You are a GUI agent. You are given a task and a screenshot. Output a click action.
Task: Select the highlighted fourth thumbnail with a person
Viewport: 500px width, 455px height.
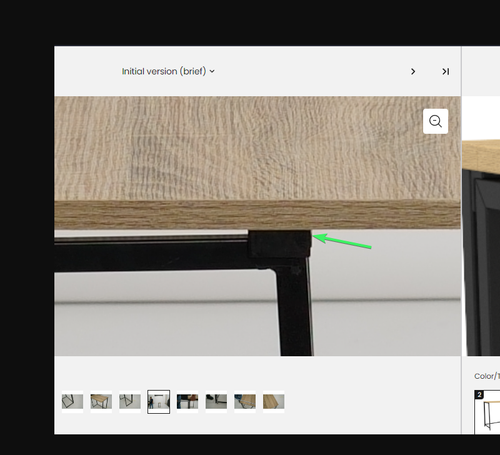(159, 402)
